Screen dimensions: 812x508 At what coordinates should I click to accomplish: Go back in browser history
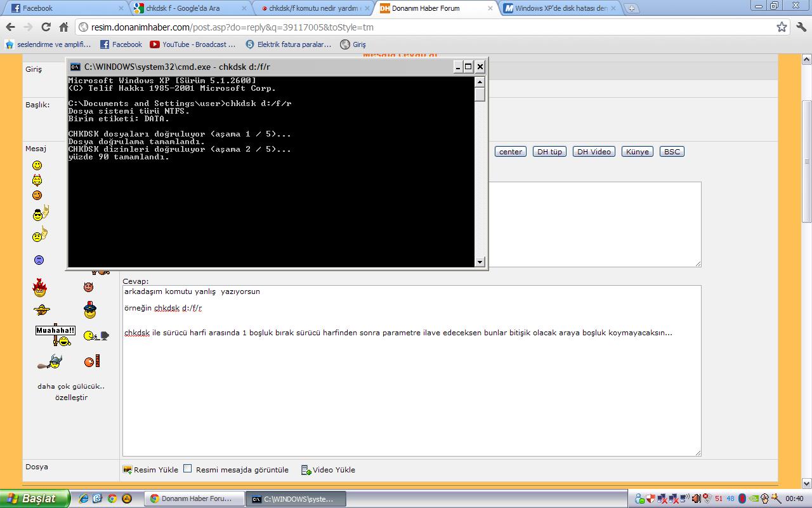click(10, 27)
